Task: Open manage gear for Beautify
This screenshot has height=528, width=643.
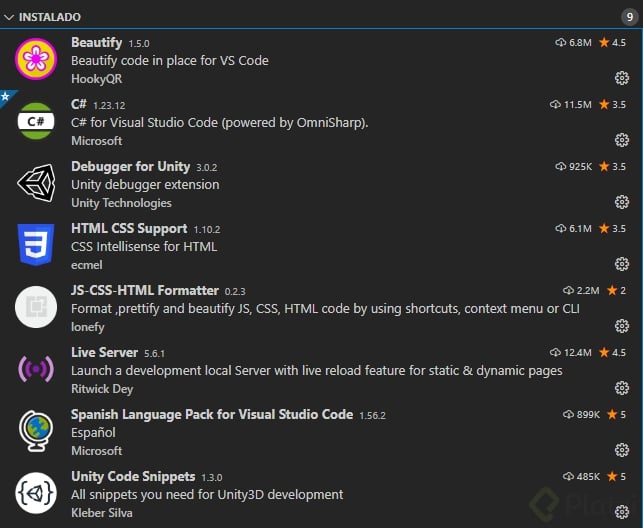Action: pyautogui.click(x=622, y=78)
